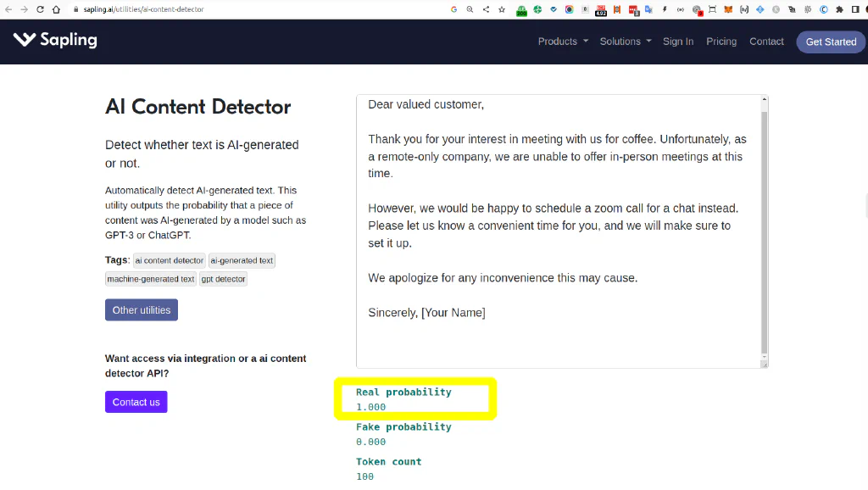Click the real probability value 1.000

click(371, 407)
